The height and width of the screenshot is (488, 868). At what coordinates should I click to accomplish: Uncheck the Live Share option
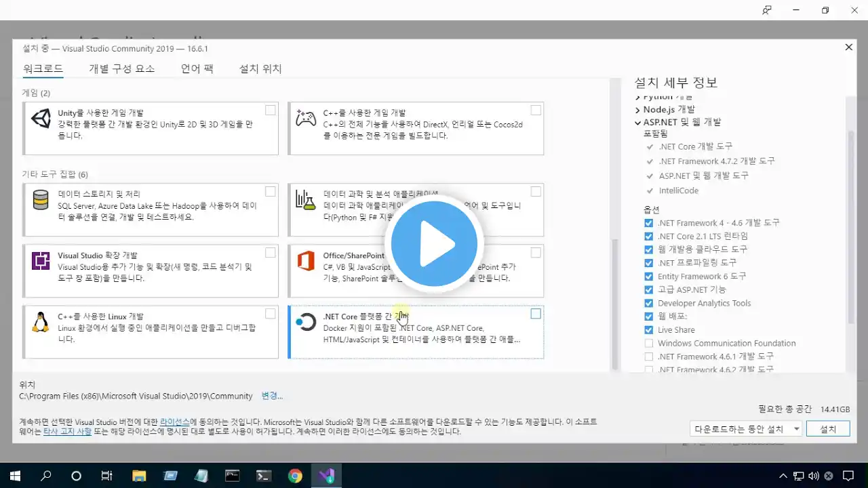coord(649,330)
